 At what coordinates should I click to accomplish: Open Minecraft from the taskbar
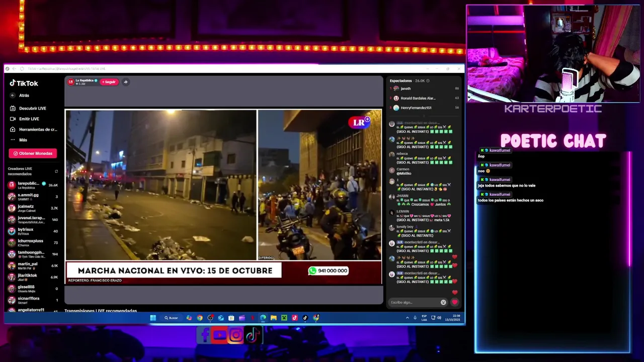[x=284, y=318]
